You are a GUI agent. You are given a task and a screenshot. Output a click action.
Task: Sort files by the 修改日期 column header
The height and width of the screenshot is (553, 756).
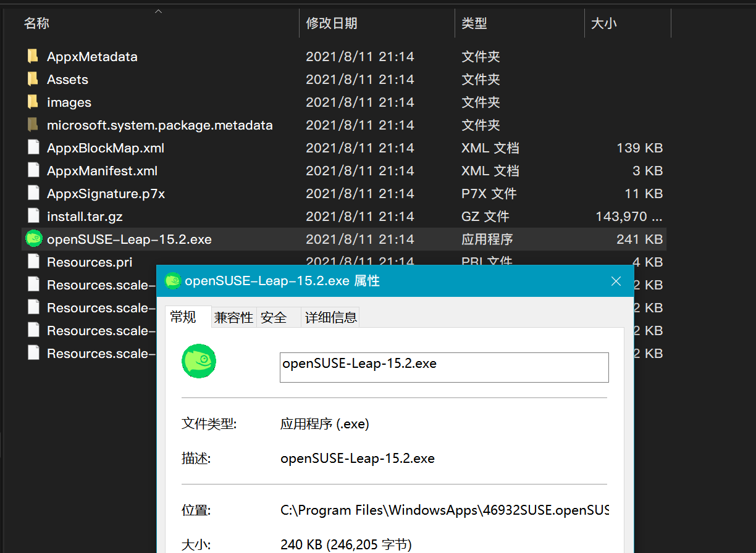[x=332, y=23]
